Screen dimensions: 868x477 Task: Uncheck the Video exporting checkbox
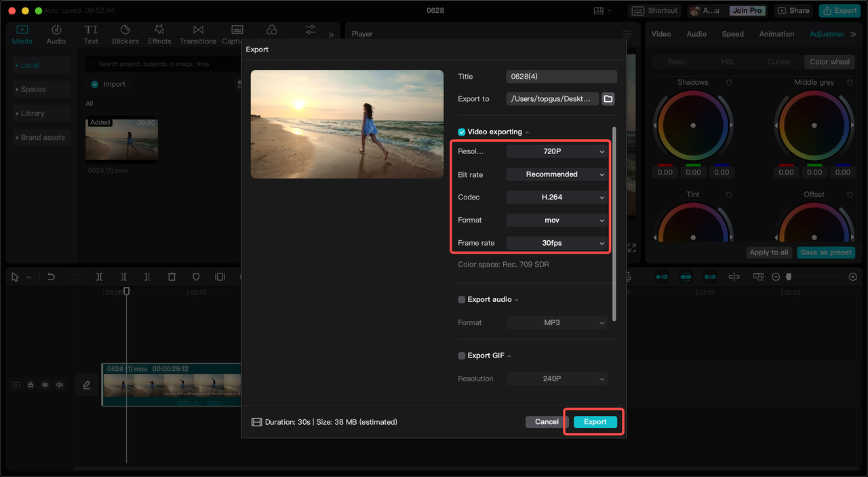pyautogui.click(x=462, y=132)
